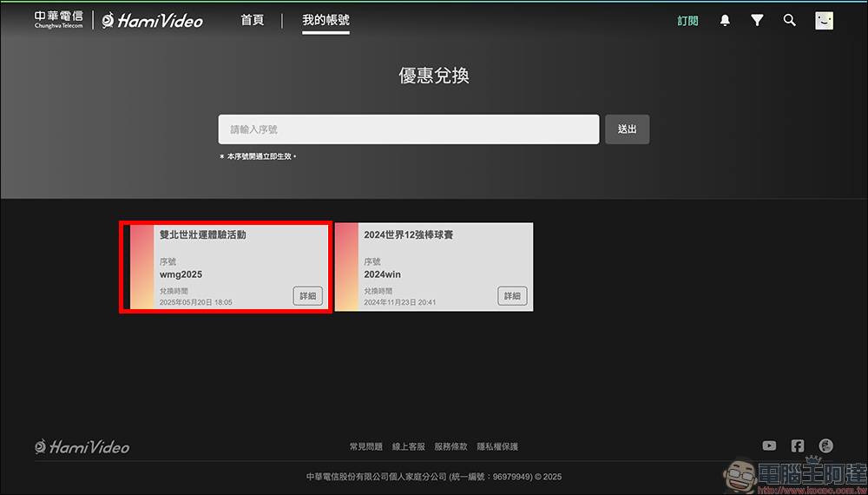The width and height of the screenshot is (868, 495).
Task: Open 服務條款 footer link
Action: [x=450, y=446]
